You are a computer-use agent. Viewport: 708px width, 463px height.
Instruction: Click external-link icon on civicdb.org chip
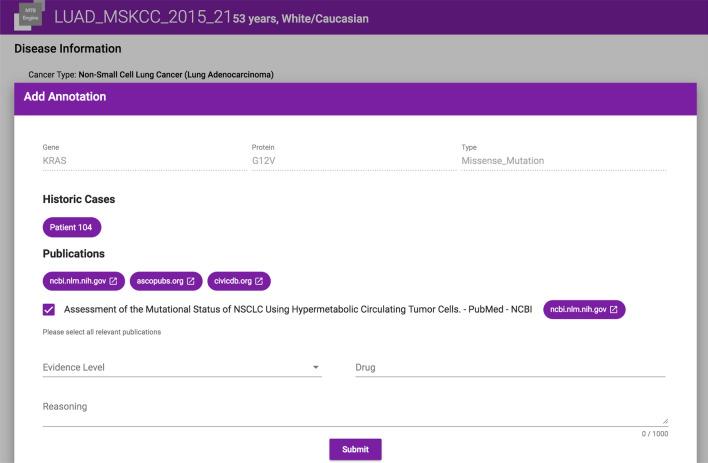pos(259,281)
